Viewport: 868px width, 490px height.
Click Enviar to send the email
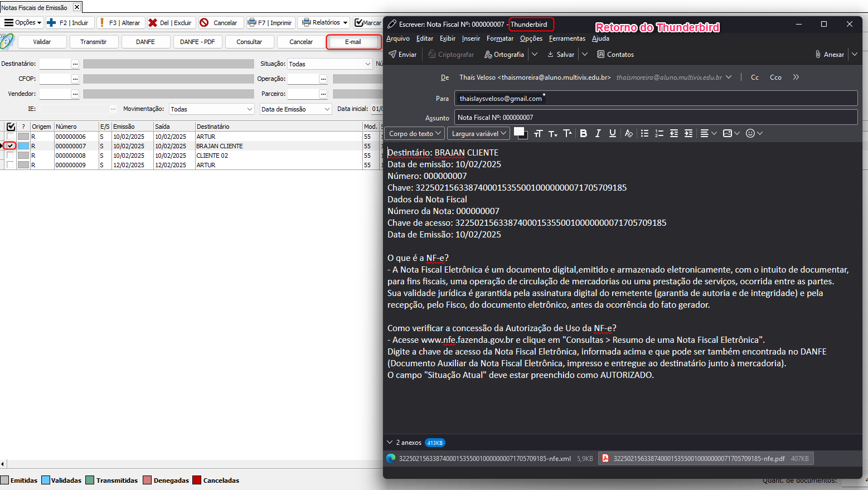pyautogui.click(x=403, y=54)
